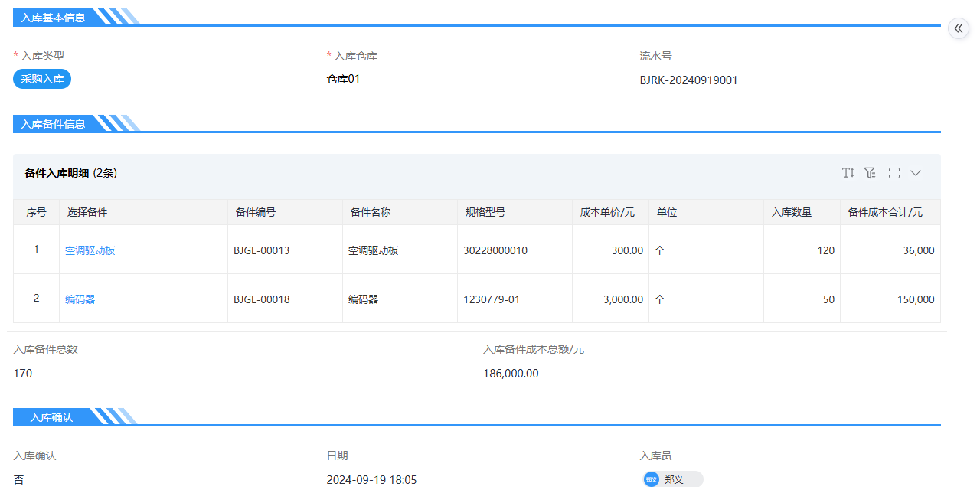Click the 郑义 user avatar icon
Screen dimensions: 980x503
(652, 479)
